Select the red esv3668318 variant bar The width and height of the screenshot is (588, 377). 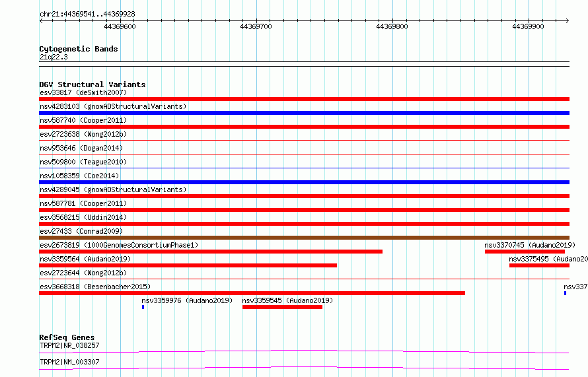click(x=252, y=293)
